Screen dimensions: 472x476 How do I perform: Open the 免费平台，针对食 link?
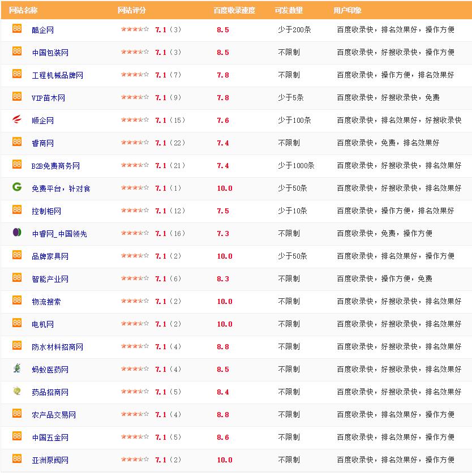pyautogui.click(x=61, y=188)
